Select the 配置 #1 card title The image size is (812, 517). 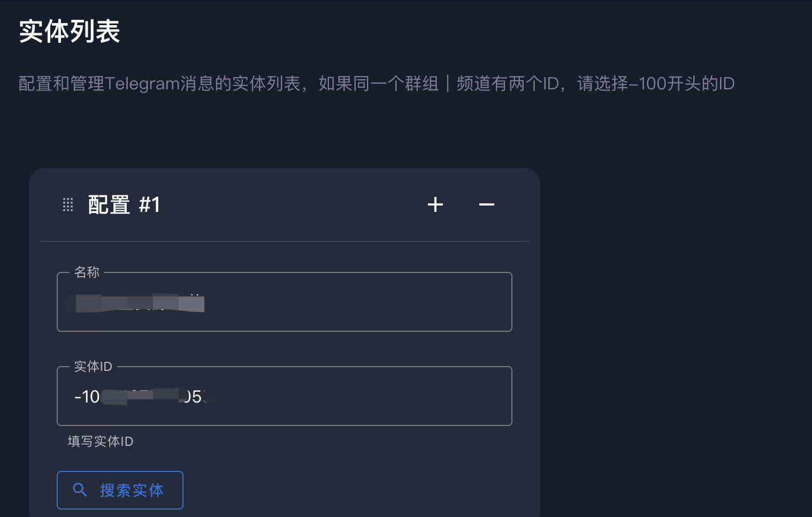(124, 204)
